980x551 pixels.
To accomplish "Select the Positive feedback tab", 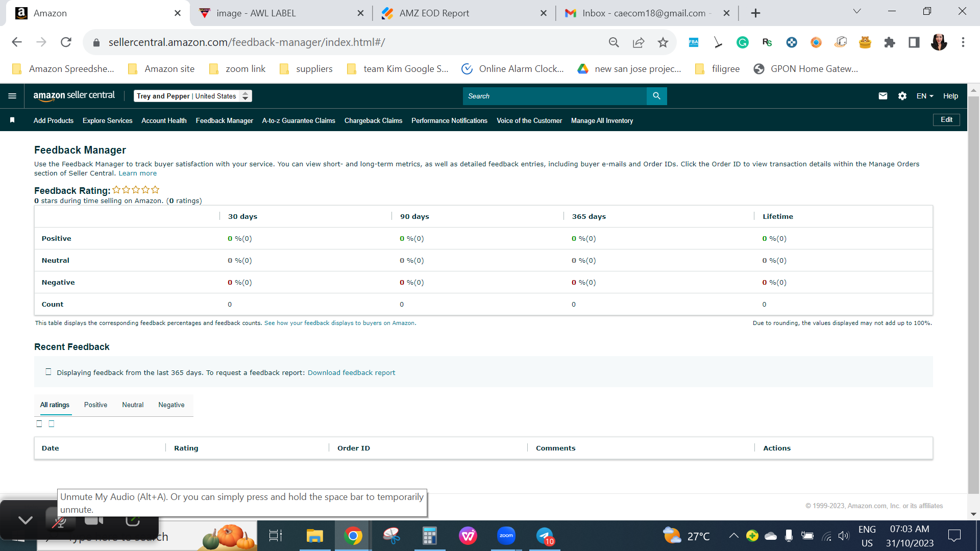I will [95, 405].
